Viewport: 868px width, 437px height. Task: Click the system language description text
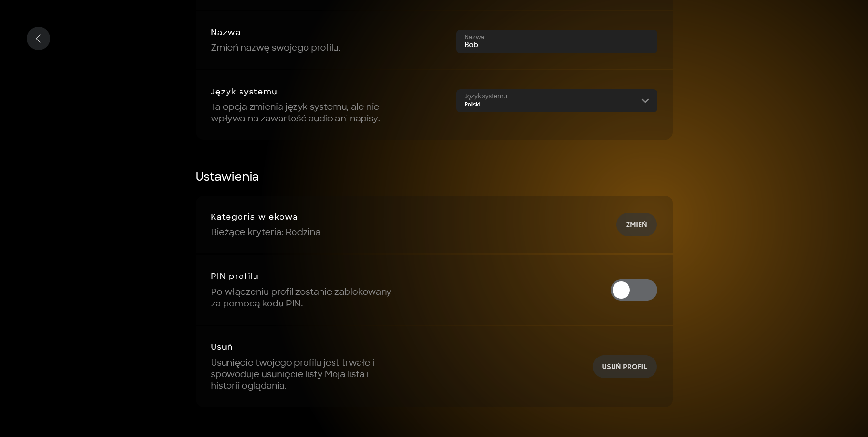295,113
